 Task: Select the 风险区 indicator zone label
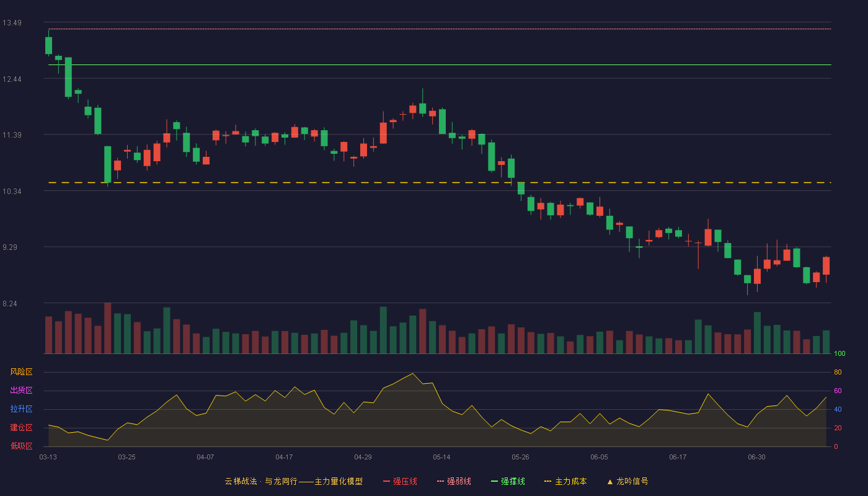(21, 372)
